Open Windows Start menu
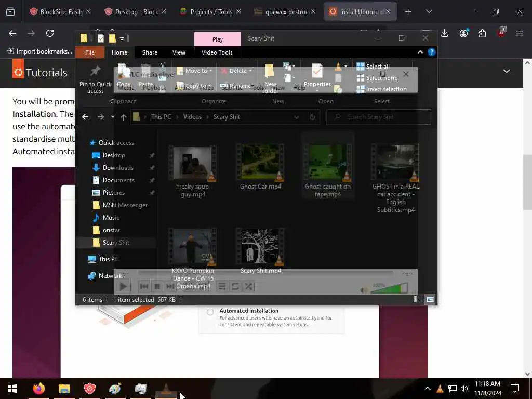The width and height of the screenshot is (532, 399). pyautogui.click(x=12, y=389)
